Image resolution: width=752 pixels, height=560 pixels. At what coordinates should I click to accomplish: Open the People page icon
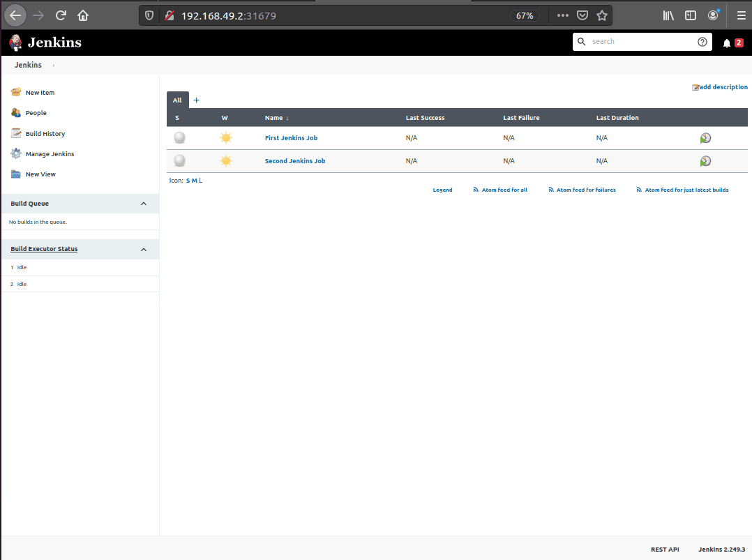[x=16, y=113]
